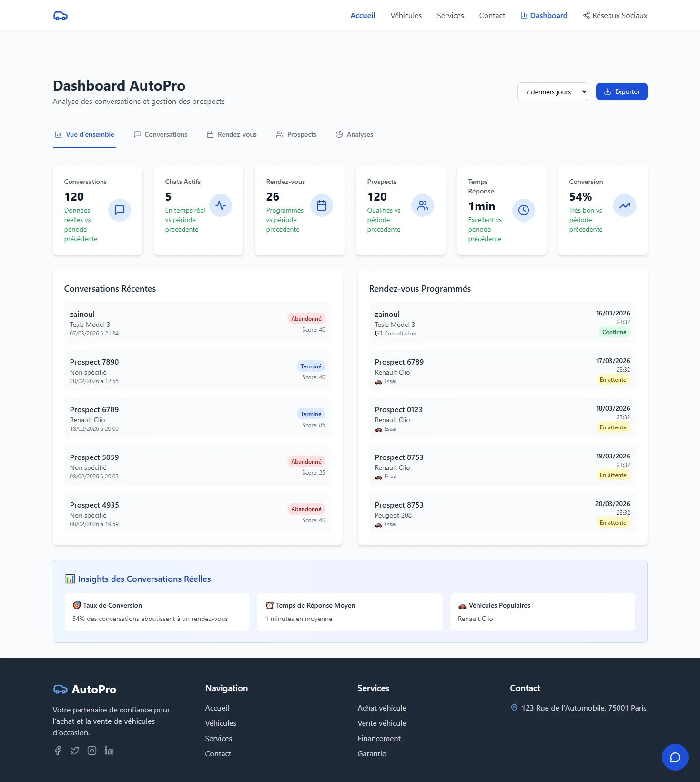Open the Prospect 8753 appointment on 19/03/2026

[503, 466]
